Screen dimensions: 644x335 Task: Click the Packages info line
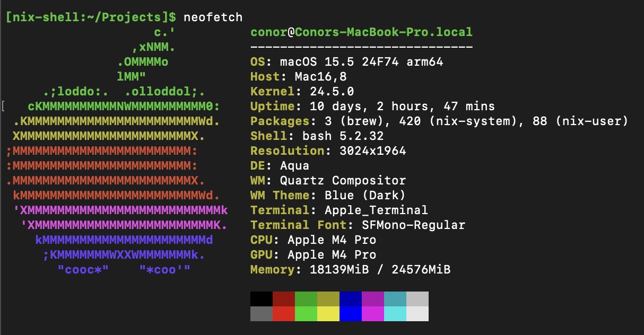371,121
